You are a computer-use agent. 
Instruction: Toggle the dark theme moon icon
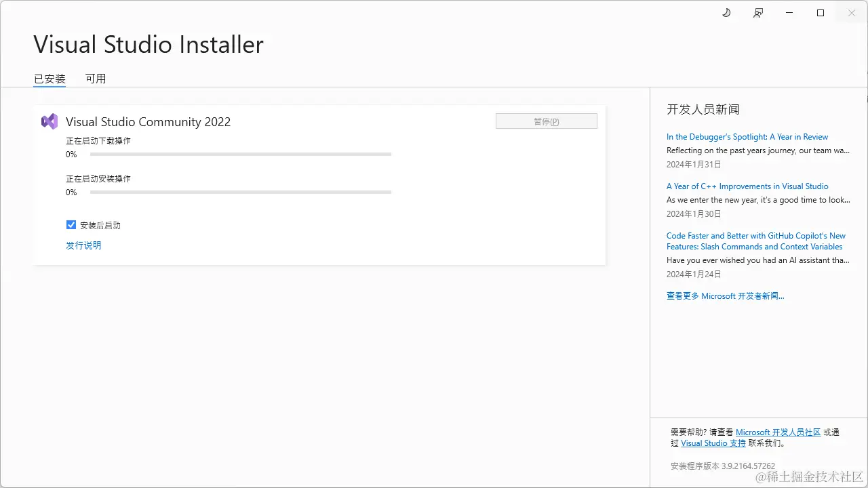point(726,13)
